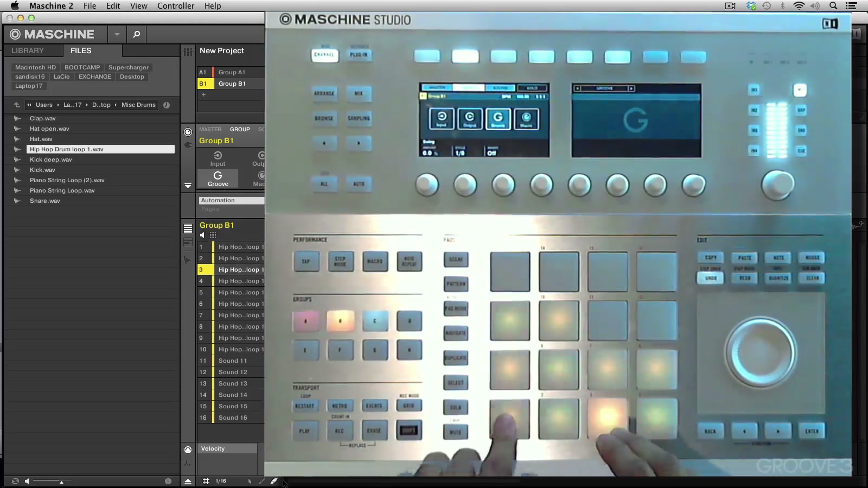Select Group A1 in the arranger
Viewport: 868px width, 488px height.
coord(231,72)
